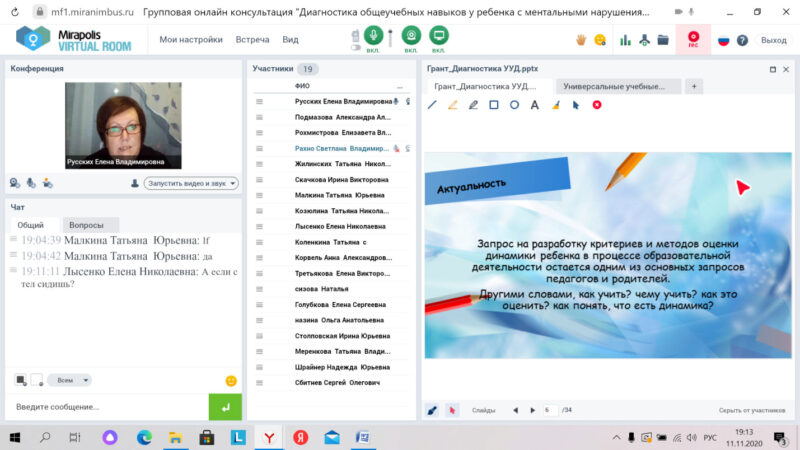Click Скрыть от участников link
Viewport: 800px width, 450px height.
coord(752,410)
